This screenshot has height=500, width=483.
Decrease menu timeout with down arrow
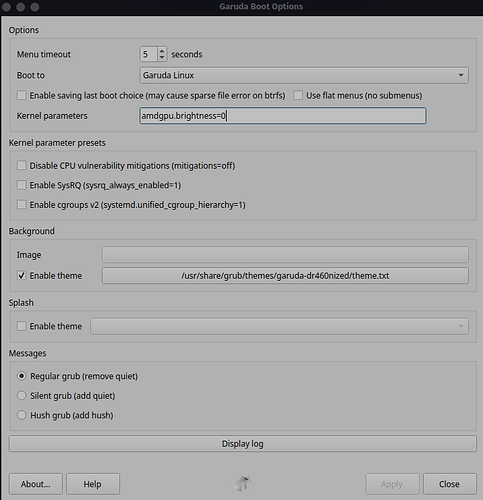coord(162,58)
